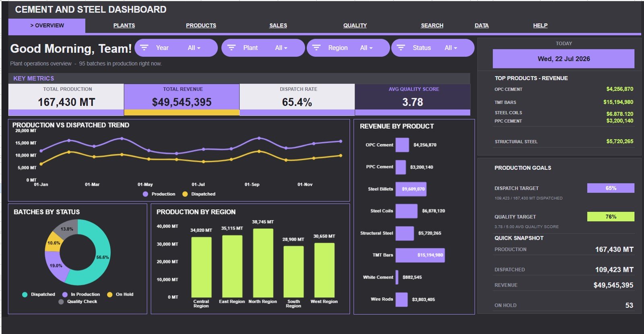644x334 pixels.
Task: Click the Dispatched legend marker in trend chart
Action: coord(185,194)
